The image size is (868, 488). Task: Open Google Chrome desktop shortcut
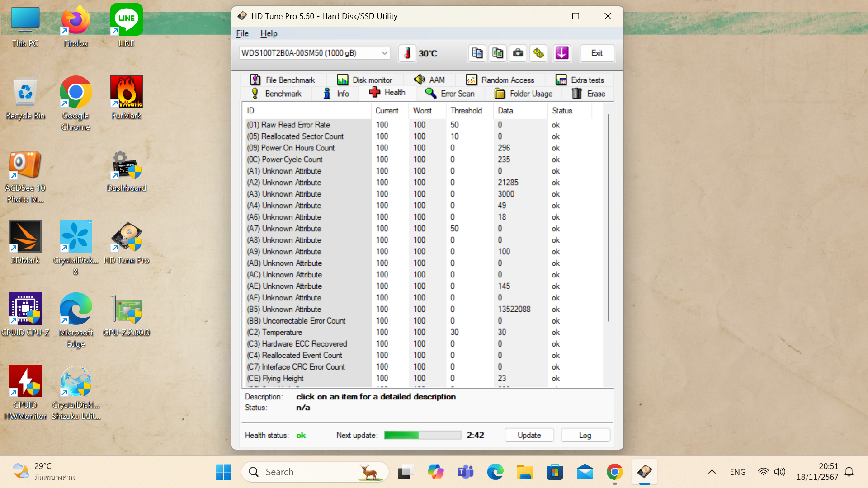point(76,104)
